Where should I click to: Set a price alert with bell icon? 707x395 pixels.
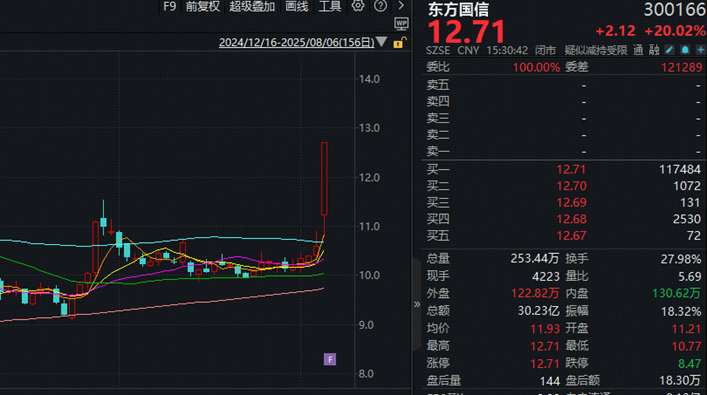coord(685,50)
